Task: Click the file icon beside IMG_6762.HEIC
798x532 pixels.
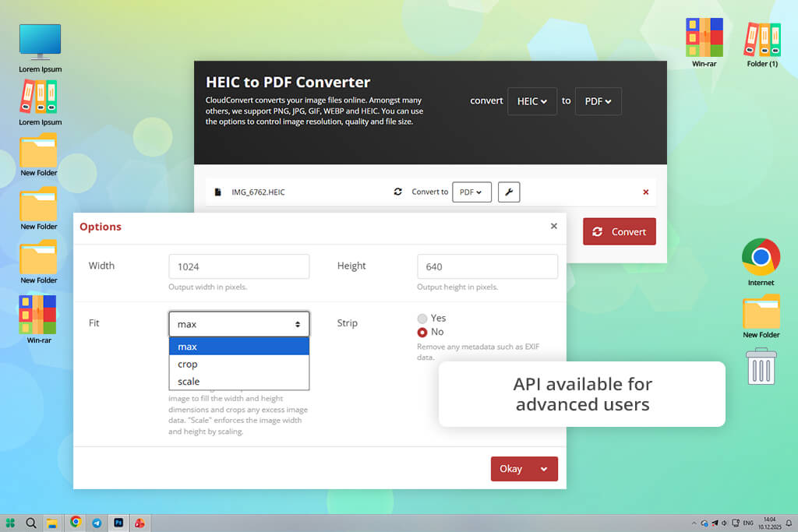Action: click(x=218, y=192)
